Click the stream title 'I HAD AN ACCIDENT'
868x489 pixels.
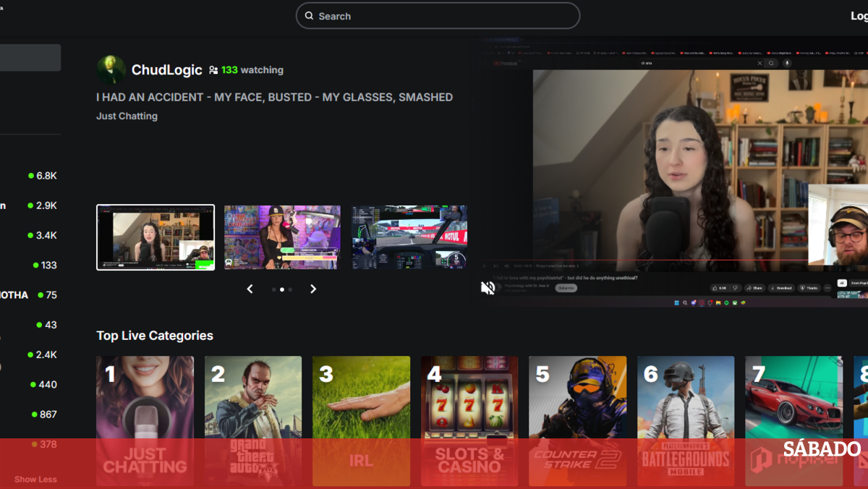[275, 97]
